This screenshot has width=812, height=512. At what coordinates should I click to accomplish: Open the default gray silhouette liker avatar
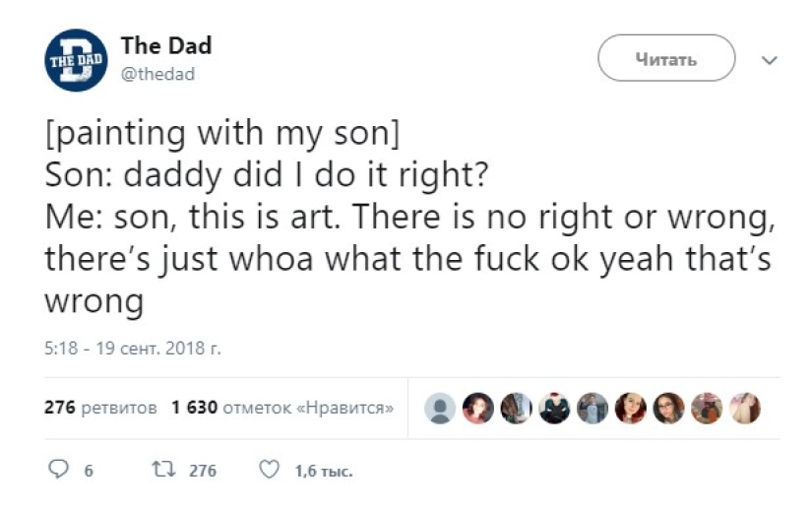point(441,408)
